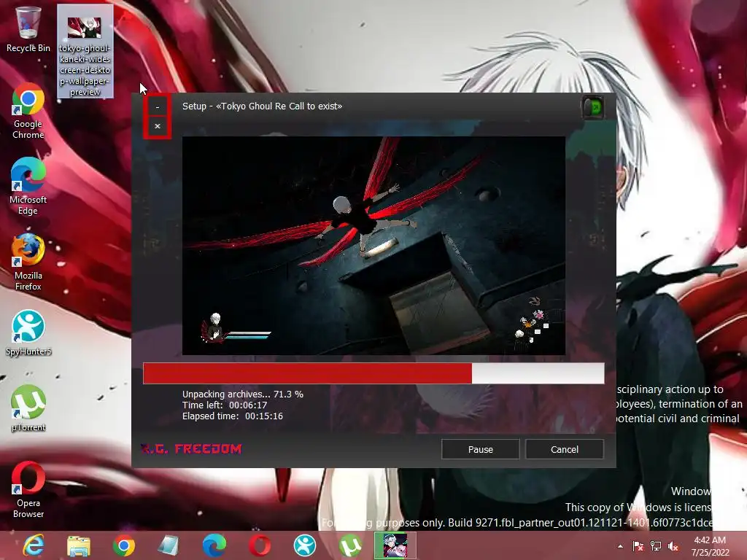Pause the game installation

click(480, 449)
